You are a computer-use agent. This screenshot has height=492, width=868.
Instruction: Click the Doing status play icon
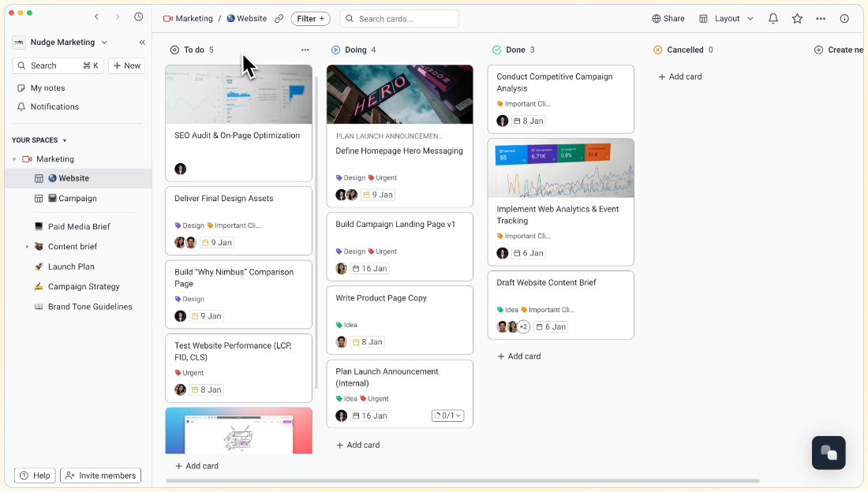(x=335, y=50)
